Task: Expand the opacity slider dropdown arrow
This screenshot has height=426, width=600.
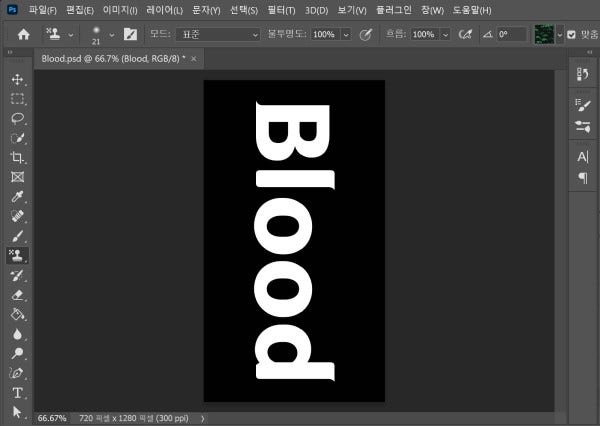Action: coord(346,34)
